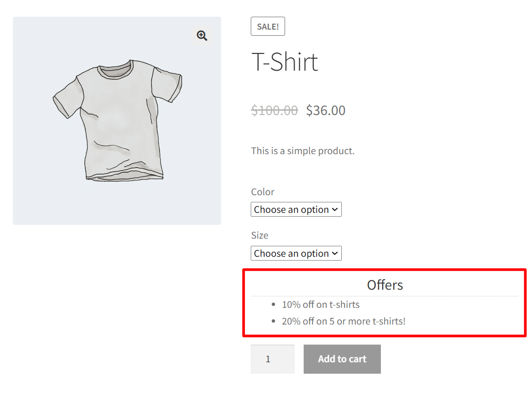532x398 pixels.
Task: Click the product description text
Action: (x=303, y=150)
